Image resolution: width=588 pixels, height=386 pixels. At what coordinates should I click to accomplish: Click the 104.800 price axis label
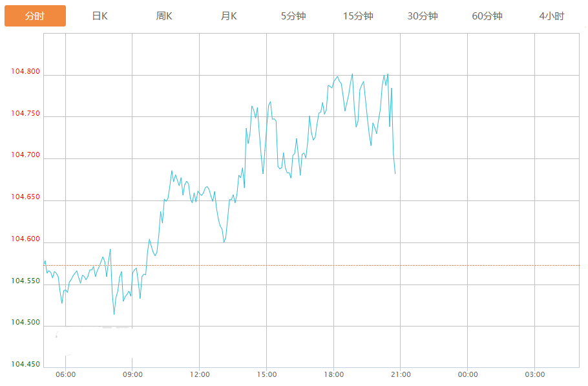(25, 72)
